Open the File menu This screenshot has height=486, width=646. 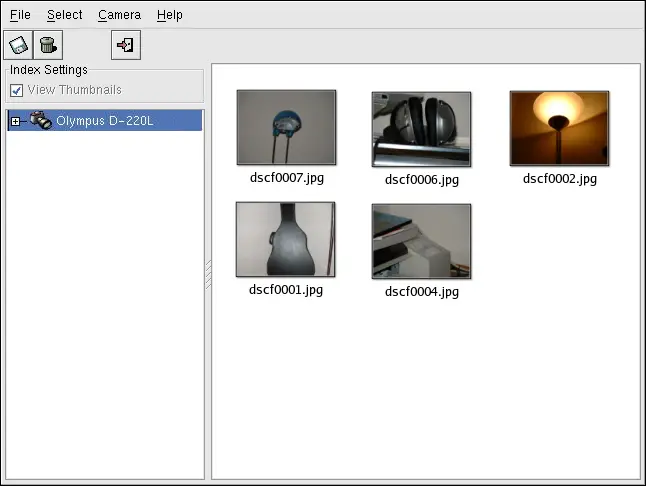[20, 15]
